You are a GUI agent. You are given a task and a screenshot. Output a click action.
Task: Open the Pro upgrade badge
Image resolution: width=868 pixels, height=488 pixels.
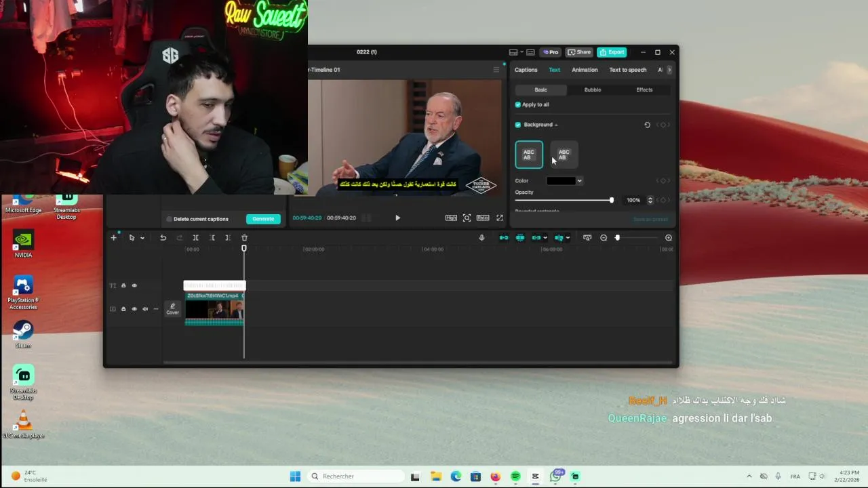point(551,52)
